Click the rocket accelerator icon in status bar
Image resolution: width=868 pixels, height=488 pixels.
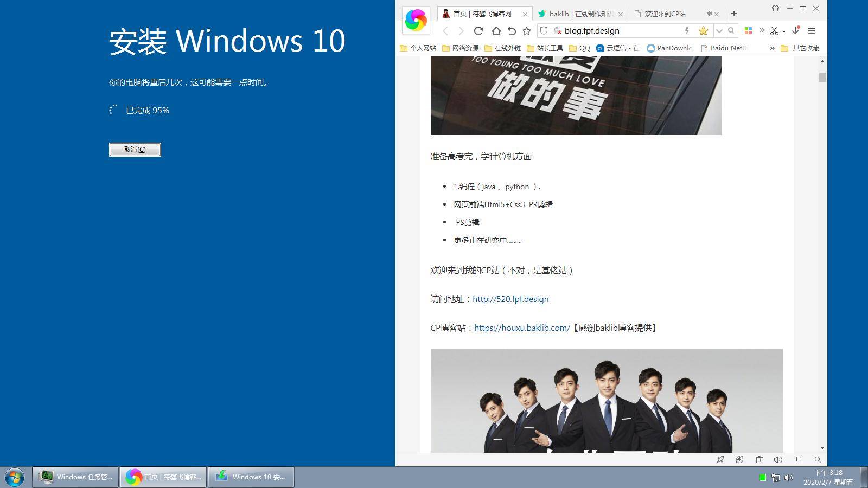[720, 459]
